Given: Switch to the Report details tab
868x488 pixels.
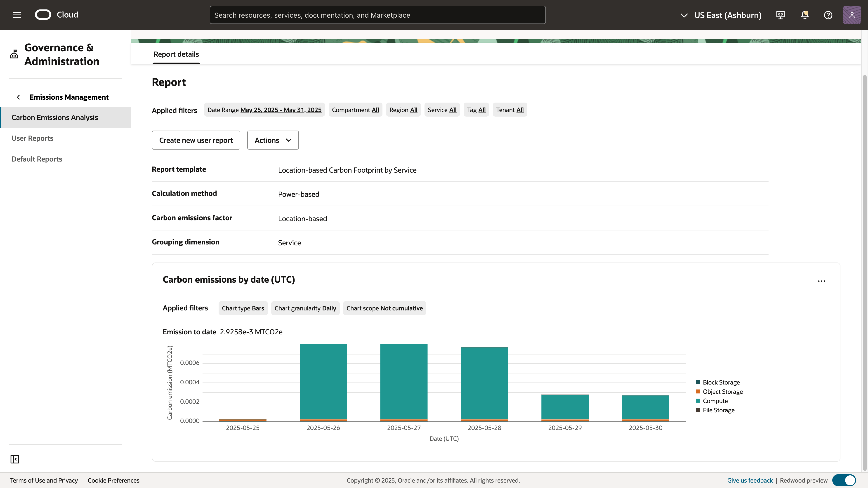Looking at the screenshot, I should [x=176, y=54].
